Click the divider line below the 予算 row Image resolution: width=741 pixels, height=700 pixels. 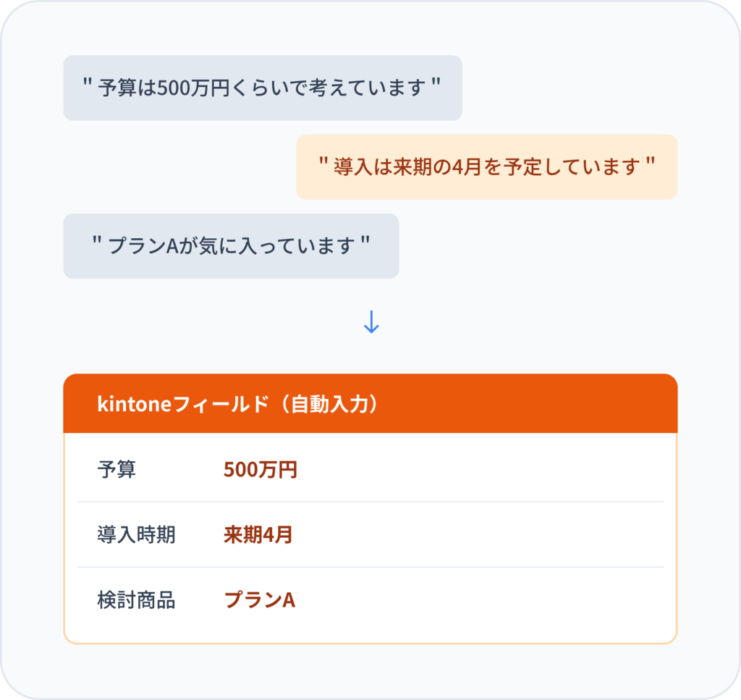[x=370, y=502]
